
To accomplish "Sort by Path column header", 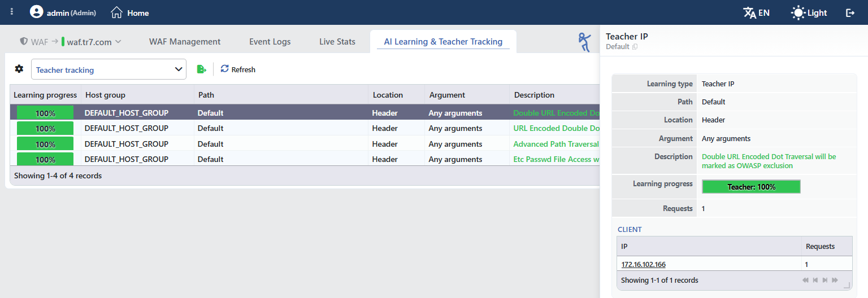I will [281, 95].
